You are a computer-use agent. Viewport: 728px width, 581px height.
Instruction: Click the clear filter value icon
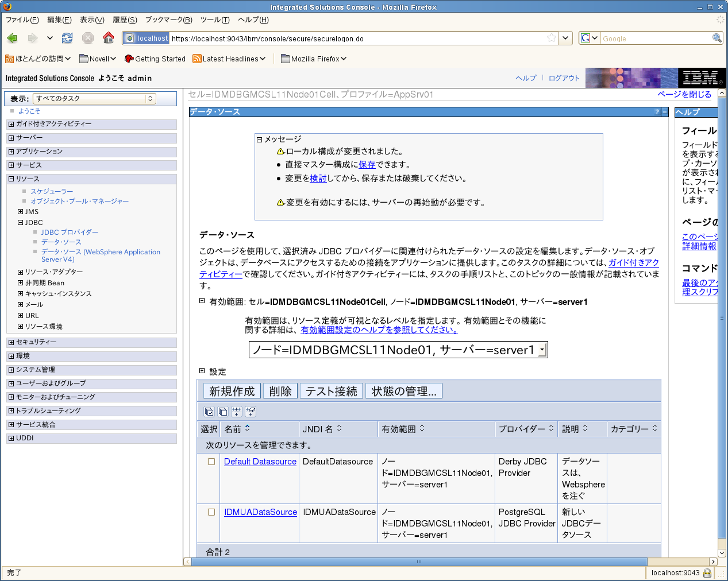click(x=251, y=412)
